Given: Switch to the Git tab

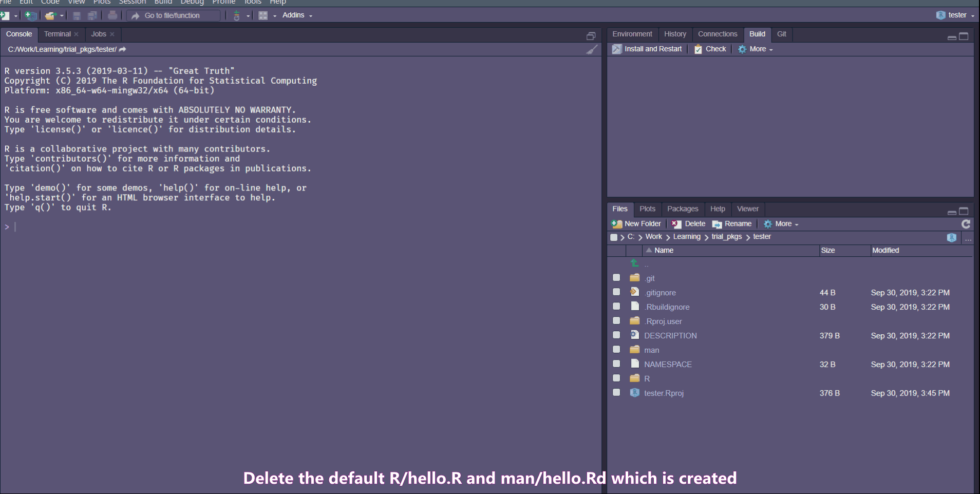Looking at the screenshot, I should click(781, 34).
